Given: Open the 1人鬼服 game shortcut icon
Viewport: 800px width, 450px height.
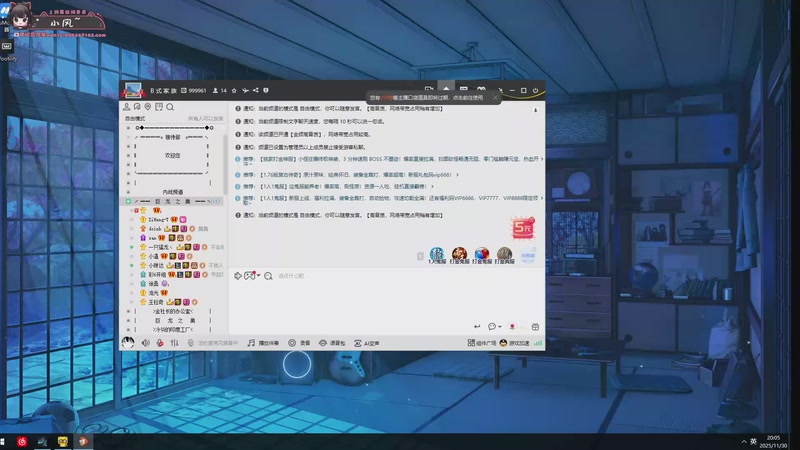Looking at the screenshot, I should point(437,255).
